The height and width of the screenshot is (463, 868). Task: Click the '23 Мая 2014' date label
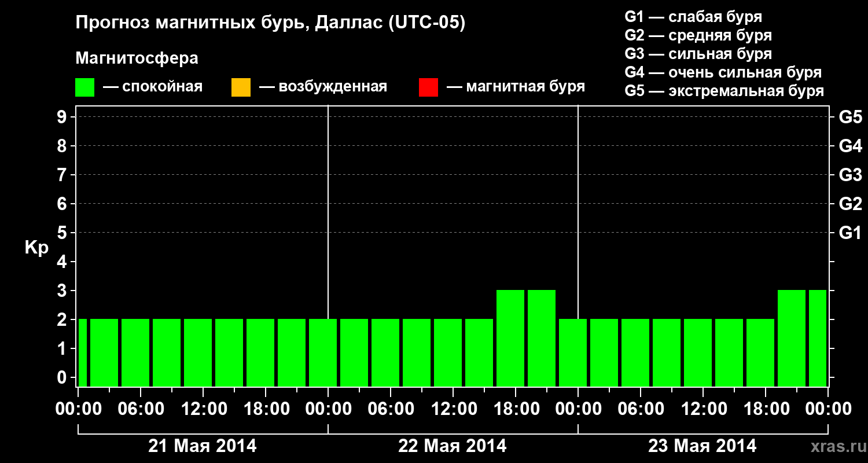tap(702, 446)
